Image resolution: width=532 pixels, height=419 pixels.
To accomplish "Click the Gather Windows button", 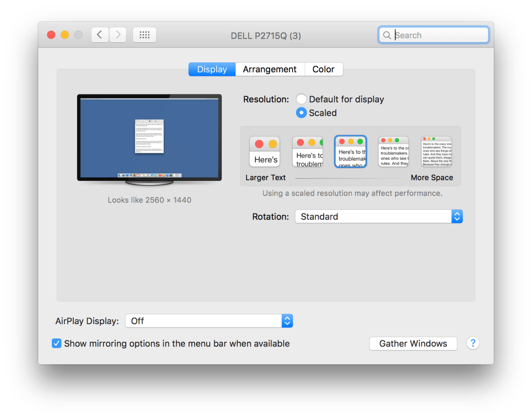I will [413, 344].
